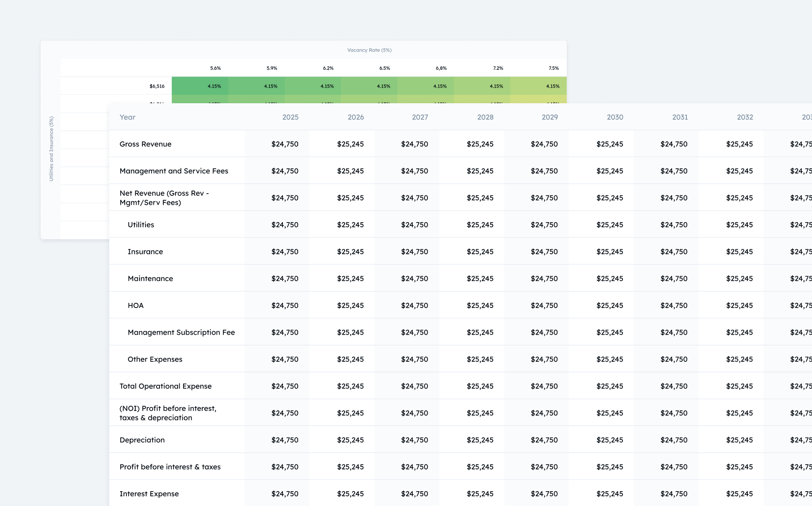Select the Management and Service Fees row
The image size is (812, 506).
(x=174, y=171)
